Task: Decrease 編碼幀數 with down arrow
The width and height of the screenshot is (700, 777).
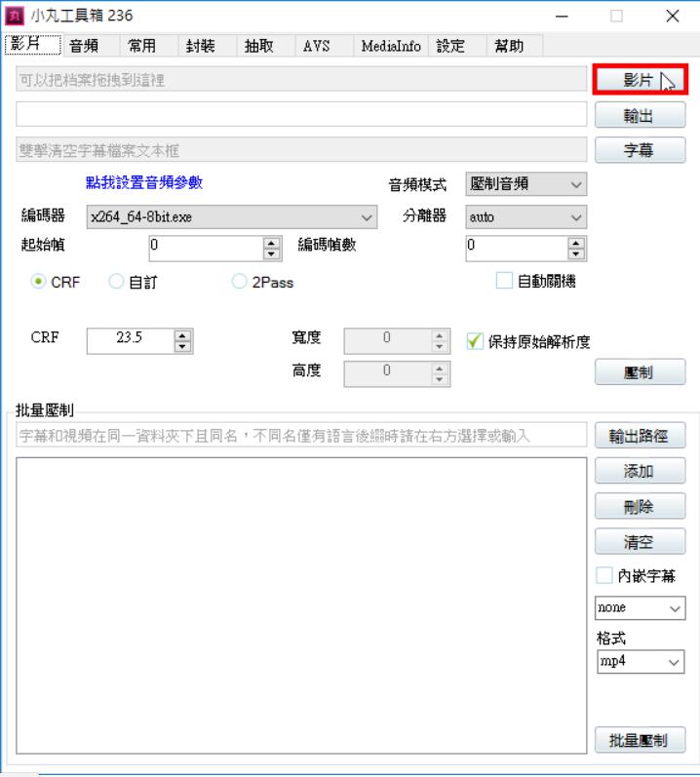Action: (x=575, y=254)
